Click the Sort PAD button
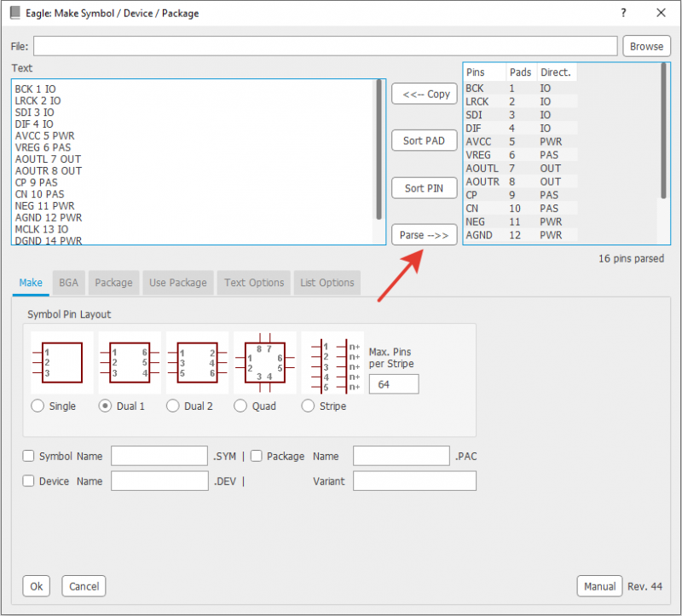 424,141
